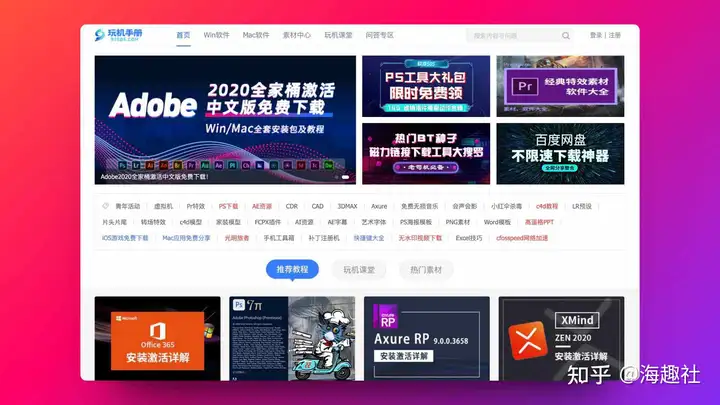Click the 注册 register link
Viewport: 720px width, 405px height.
[x=614, y=35]
